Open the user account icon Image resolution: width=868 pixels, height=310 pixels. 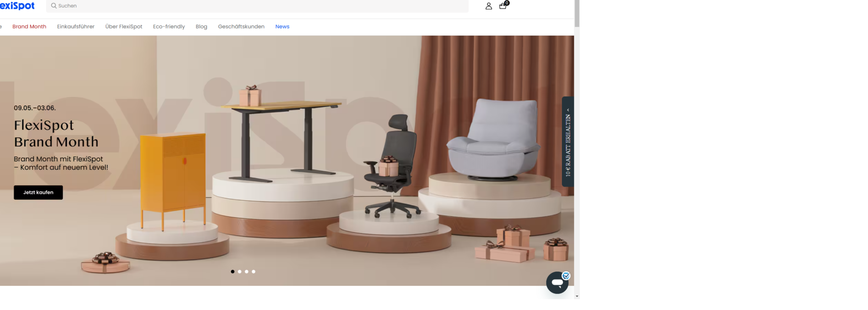[x=488, y=6]
